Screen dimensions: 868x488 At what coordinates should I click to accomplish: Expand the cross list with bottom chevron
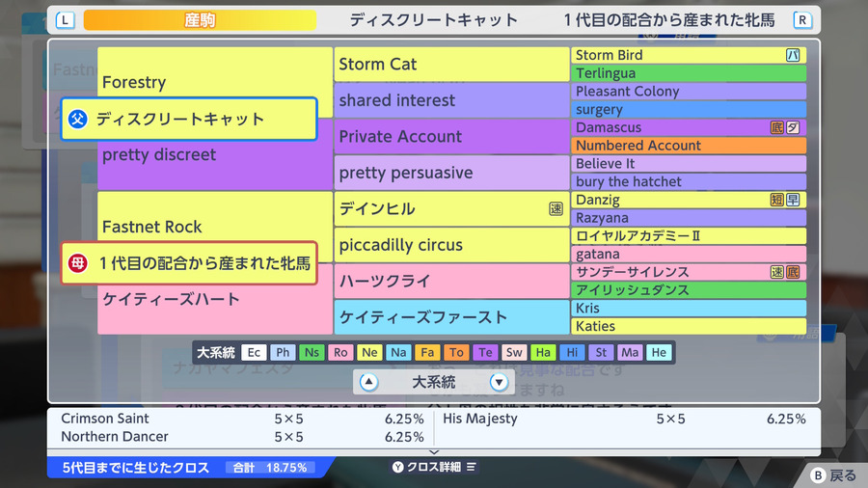point(434,452)
